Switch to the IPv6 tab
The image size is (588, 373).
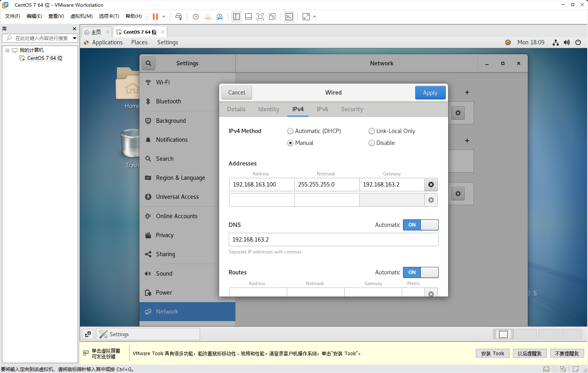point(323,109)
